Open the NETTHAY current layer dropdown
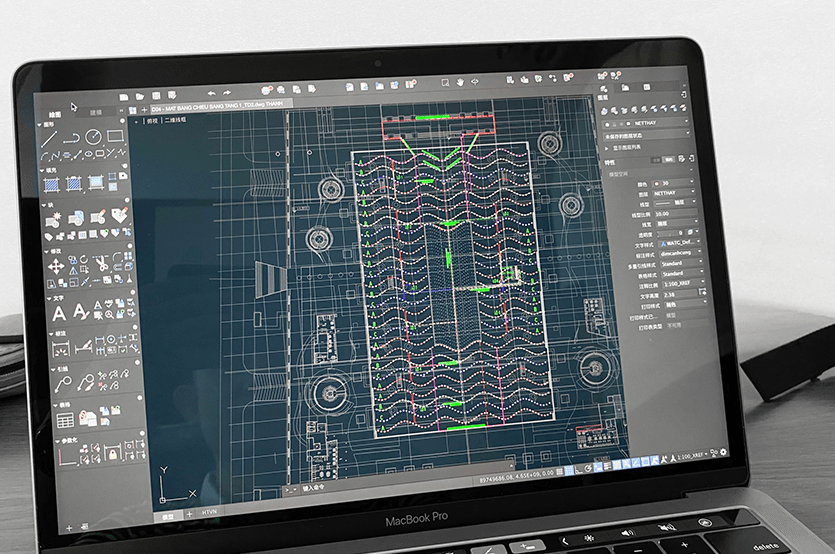Screen dimensions: 835x554 [646, 123]
